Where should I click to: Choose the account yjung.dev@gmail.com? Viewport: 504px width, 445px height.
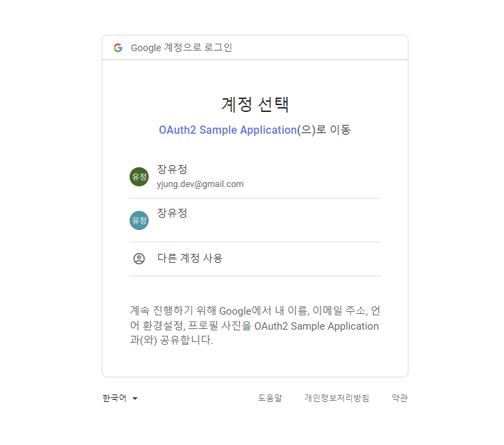tap(255, 177)
